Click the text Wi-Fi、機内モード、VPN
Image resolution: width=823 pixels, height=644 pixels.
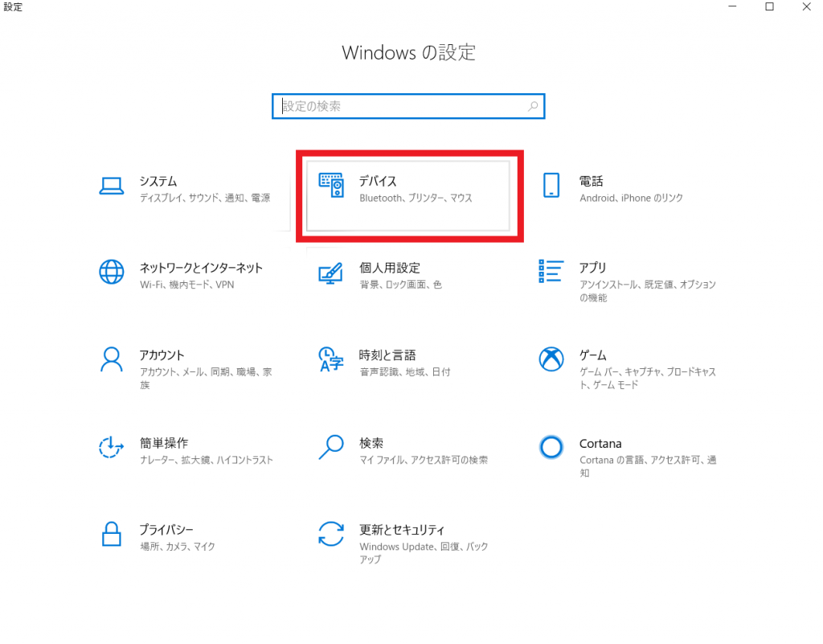(x=186, y=285)
